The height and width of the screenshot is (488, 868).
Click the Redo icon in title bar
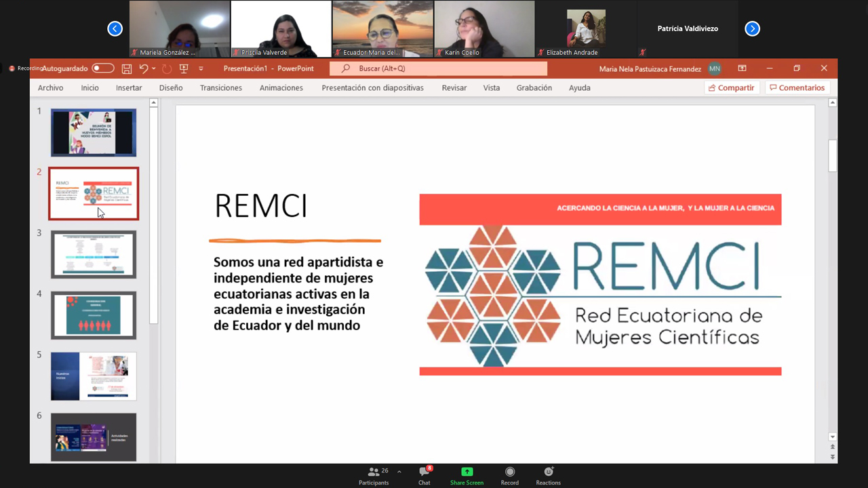tap(167, 68)
